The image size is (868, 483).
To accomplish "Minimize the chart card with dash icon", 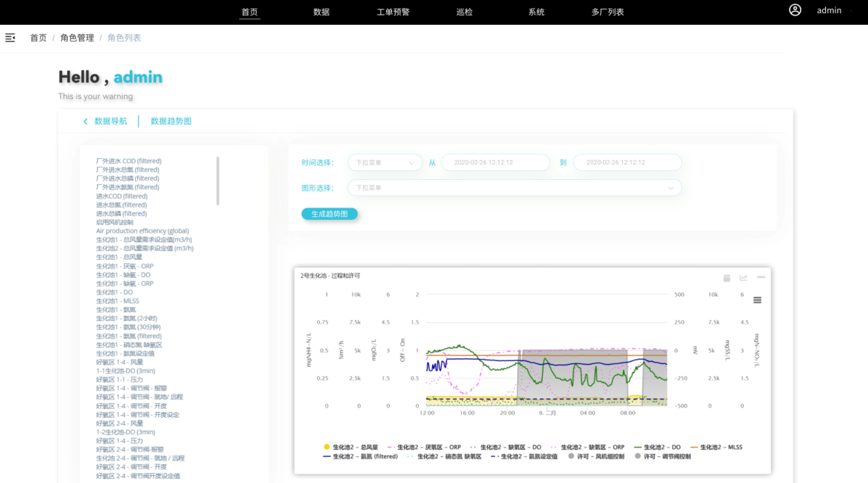I will [761, 277].
